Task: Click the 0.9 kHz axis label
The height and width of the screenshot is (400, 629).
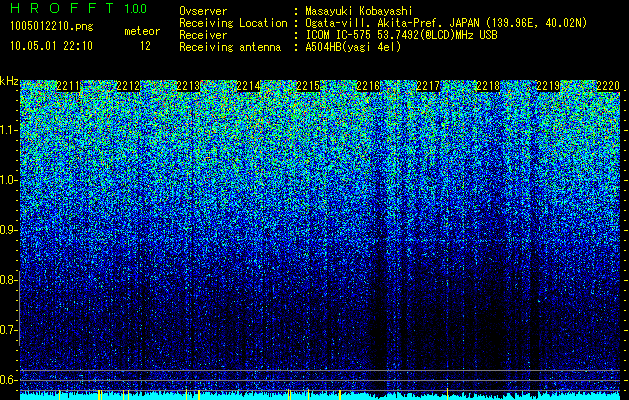Action: click(x=7, y=230)
